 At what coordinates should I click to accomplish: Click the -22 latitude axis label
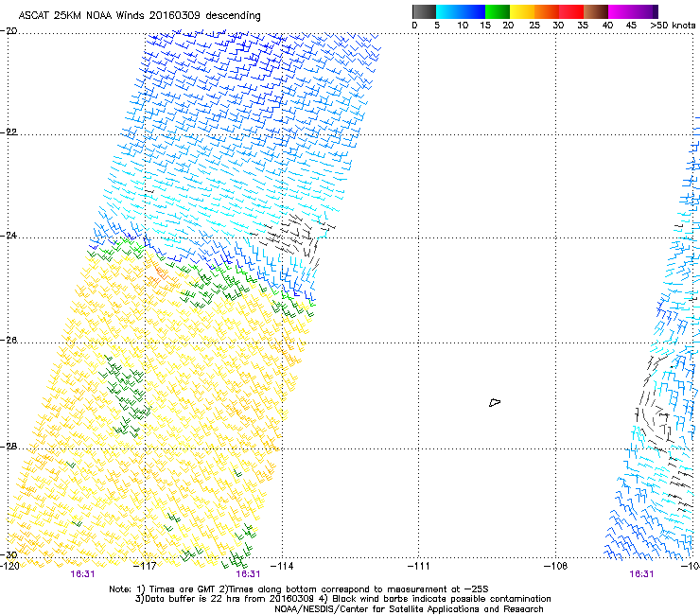point(9,132)
